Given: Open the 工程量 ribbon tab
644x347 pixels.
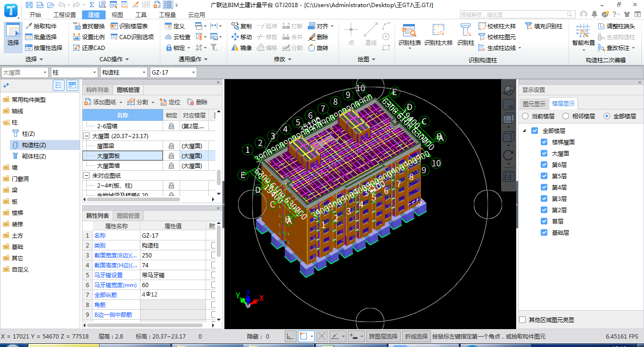Looking at the screenshot, I should point(167,15).
